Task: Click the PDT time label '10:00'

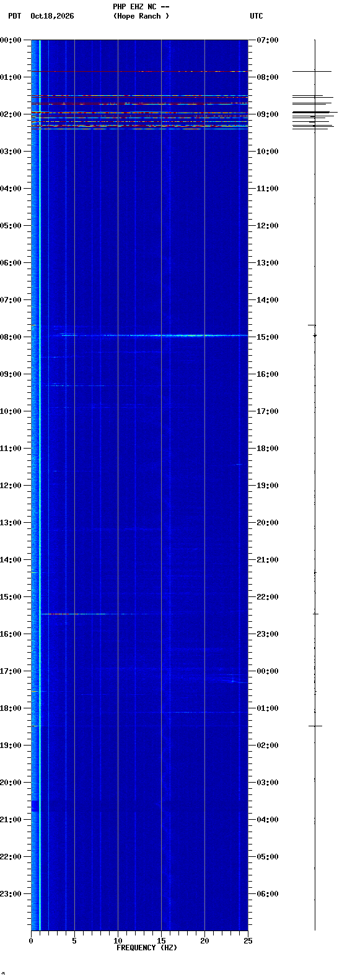Action: pyautogui.click(x=11, y=411)
